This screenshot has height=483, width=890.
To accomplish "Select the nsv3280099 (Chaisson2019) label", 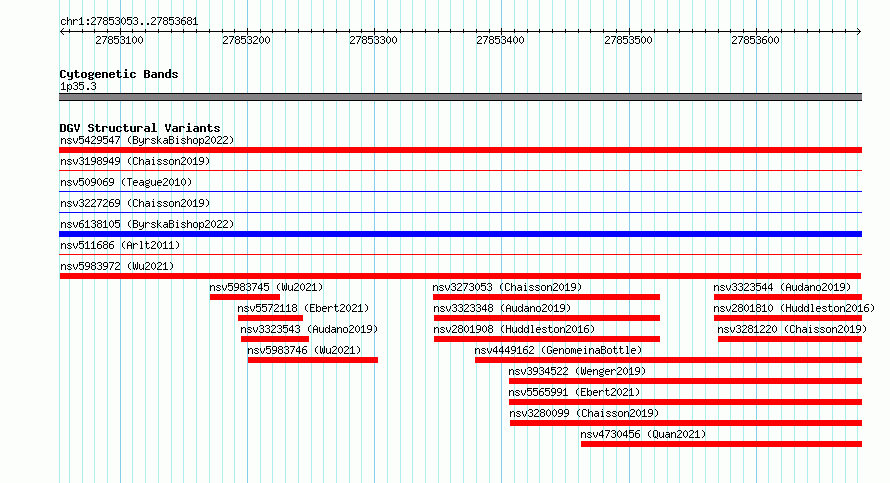I will [x=584, y=413].
